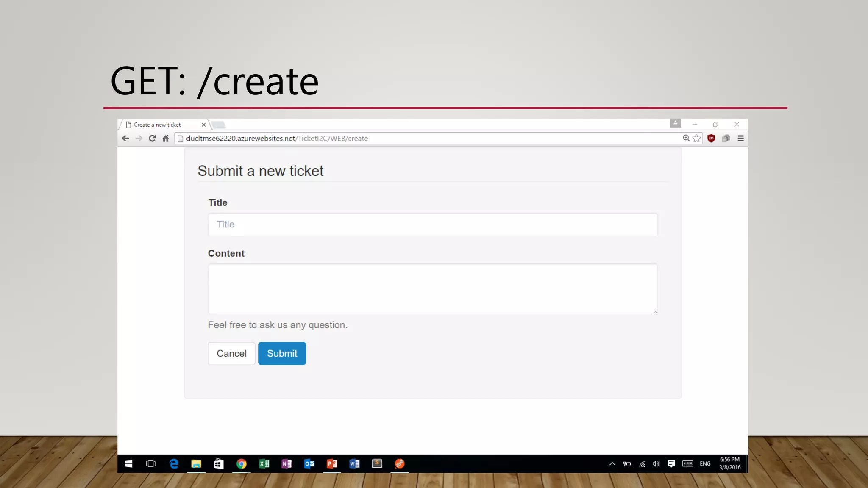Screen dimensions: 868x488
Task: Open the orange Postman taskbar icon
Action: (x=400, y=464)
